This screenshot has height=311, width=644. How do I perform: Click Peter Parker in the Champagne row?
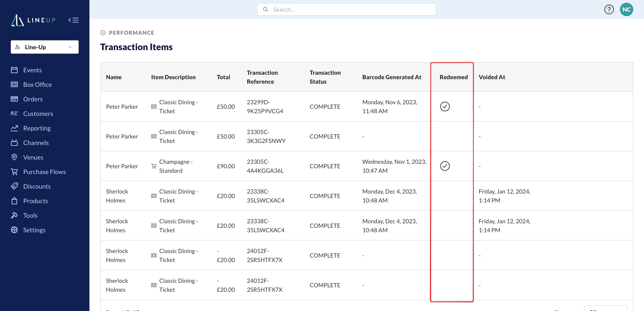click(122, 166)
